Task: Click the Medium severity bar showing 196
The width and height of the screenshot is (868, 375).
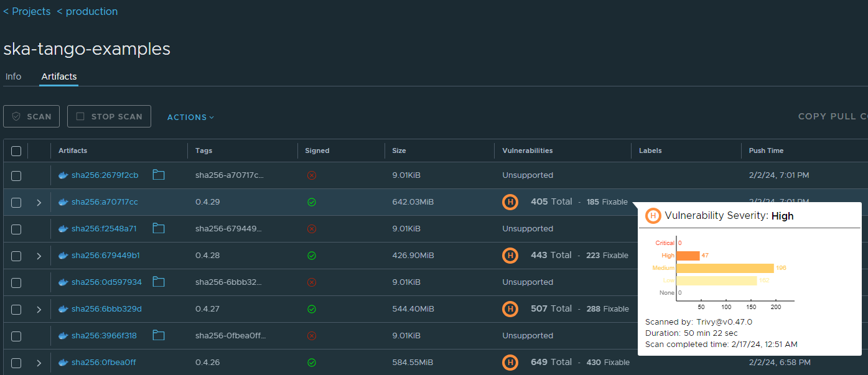Action: 726,268
